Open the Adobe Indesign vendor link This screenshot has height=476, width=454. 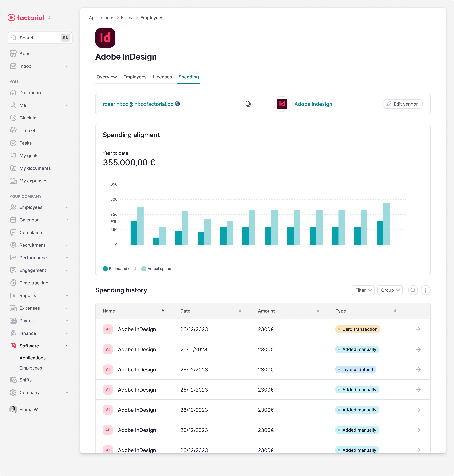click(x=313, y=104)
